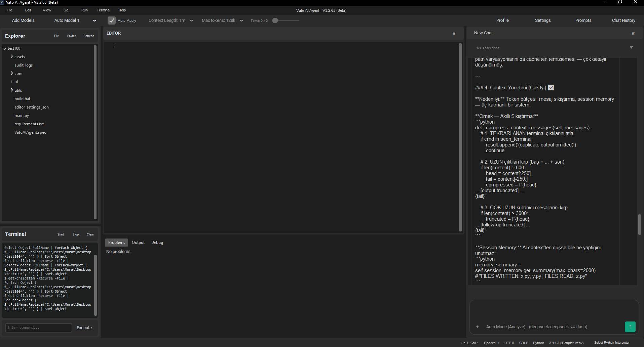Screen dimensions: 644x347
Task: Create a new folder in Explorer
Action: [x=71, y=36]
